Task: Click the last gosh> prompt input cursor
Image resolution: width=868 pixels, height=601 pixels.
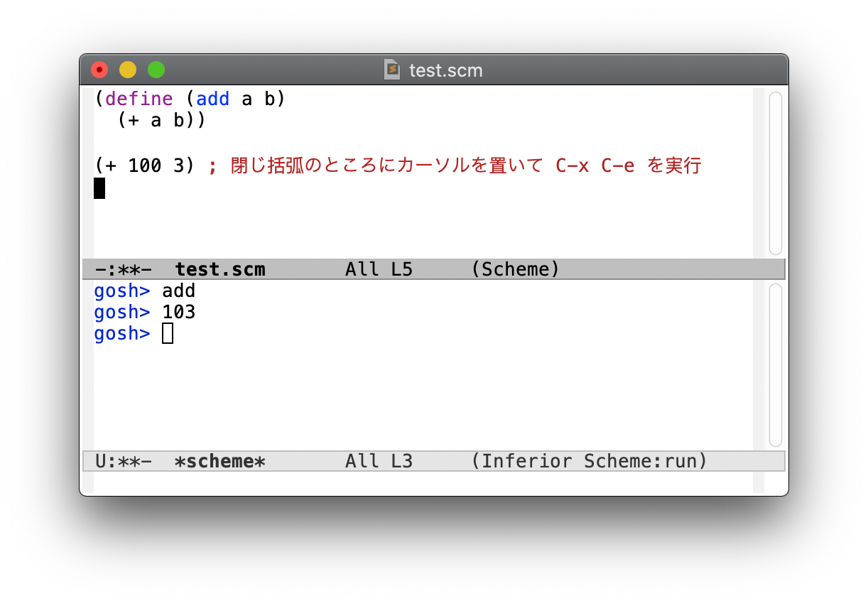Action: coord(168,333)
